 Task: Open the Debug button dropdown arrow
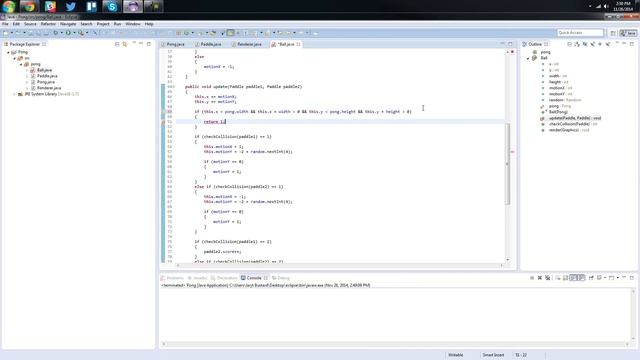pyautogui.click(x=61, y=33)
